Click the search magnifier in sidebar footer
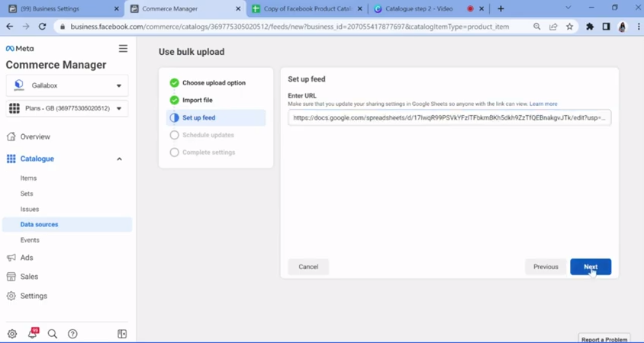Image resolution: width=644 pixels, height=343 pixels. [x=52, y=334]
